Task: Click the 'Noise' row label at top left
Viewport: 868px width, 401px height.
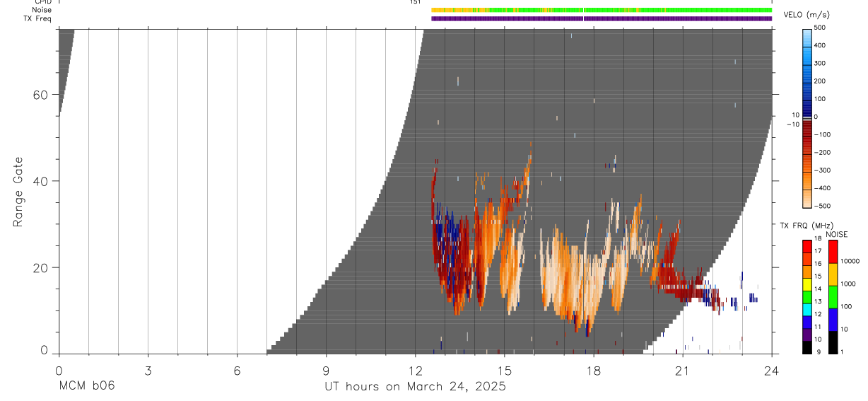Action: [x=42, y=10]
